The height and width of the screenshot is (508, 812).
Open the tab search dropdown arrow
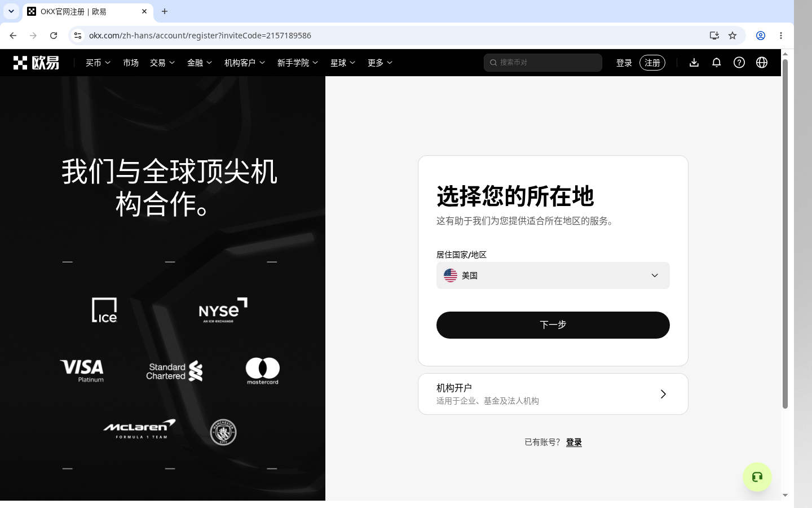[11, 11]
